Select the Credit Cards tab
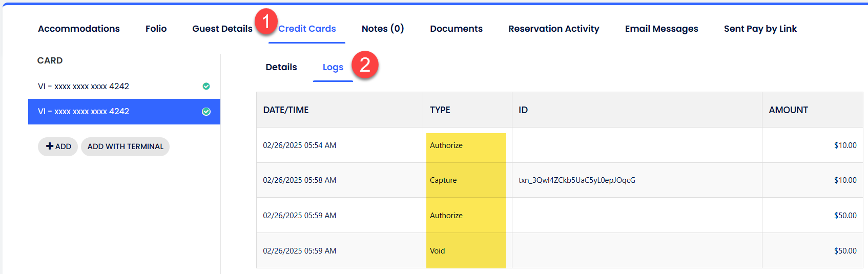Viewport: 868px width, 274px height. coord(307,29)
